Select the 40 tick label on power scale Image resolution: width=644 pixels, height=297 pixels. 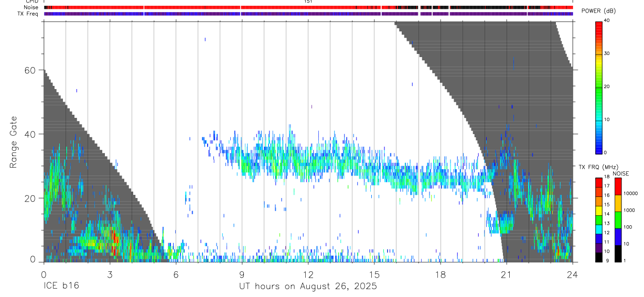(x=607, y=20)
